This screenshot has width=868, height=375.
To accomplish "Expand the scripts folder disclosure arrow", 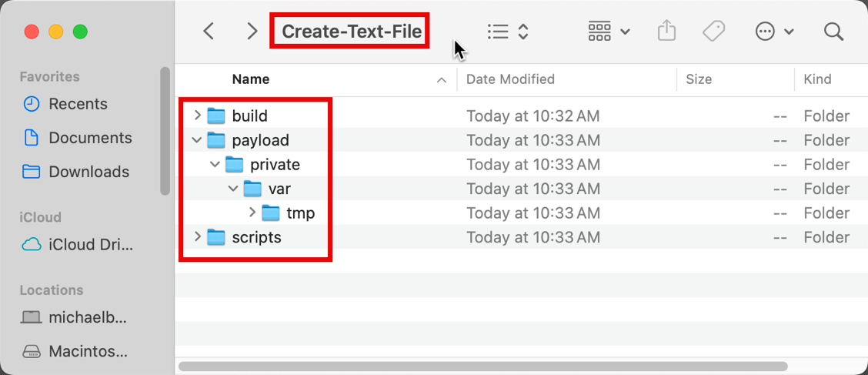I will tap(198, 237).
